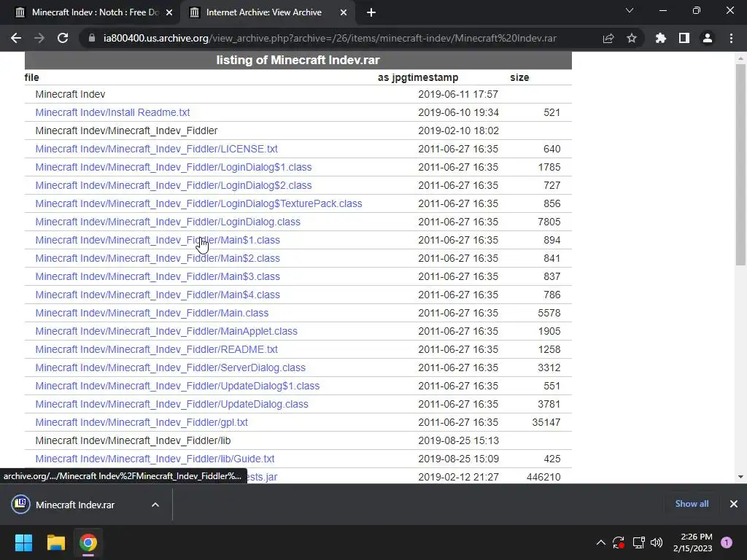Open the Main$4.class link

click(158, 295)
